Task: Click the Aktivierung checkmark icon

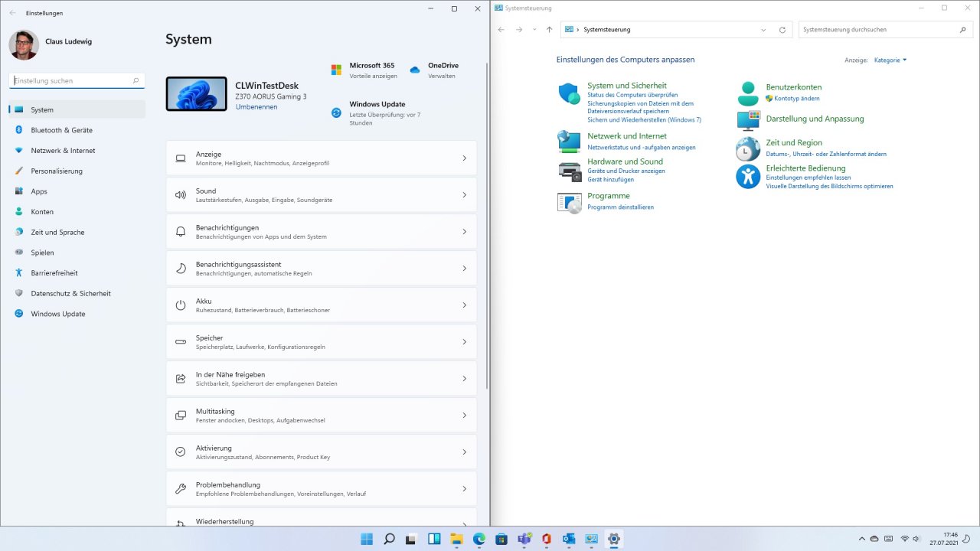Action: coord(181,452)
